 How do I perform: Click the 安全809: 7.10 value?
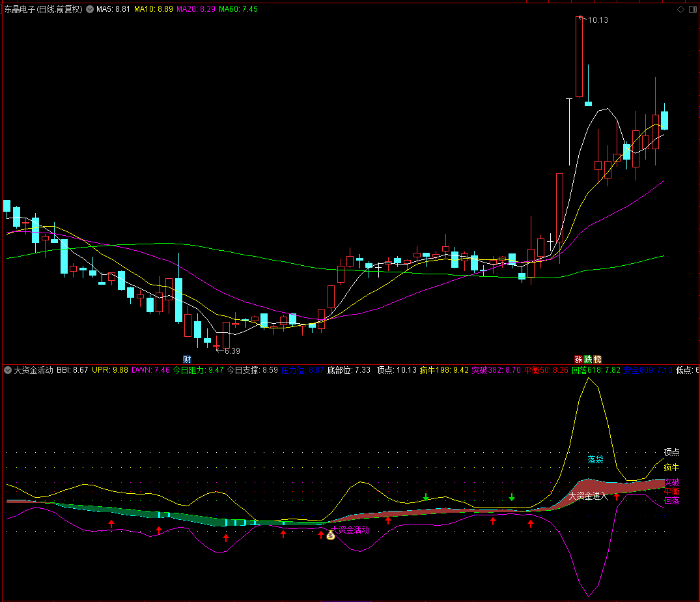pos(648,370)
